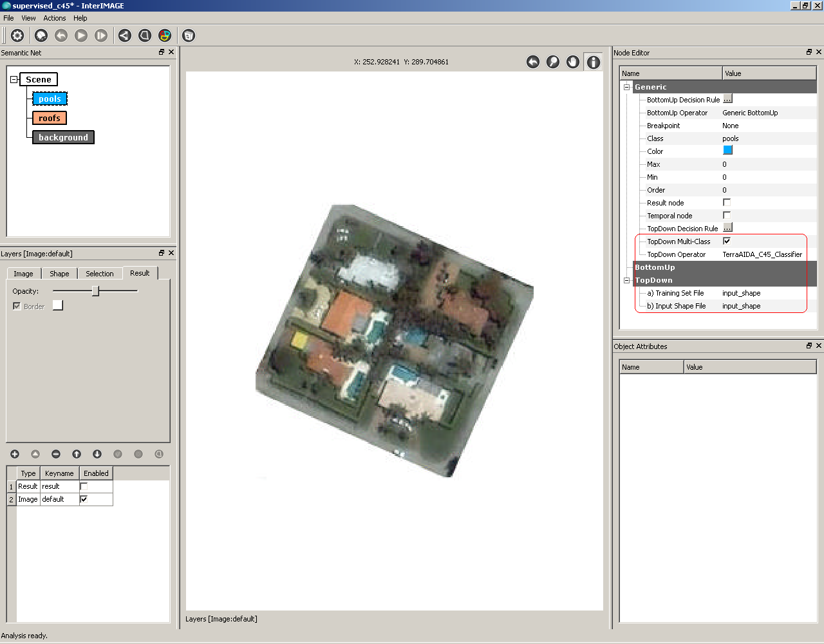This screenshot has width=824, height=644.
Task: Enable the result layer checkbox
Action: click(x=84, y=486)
